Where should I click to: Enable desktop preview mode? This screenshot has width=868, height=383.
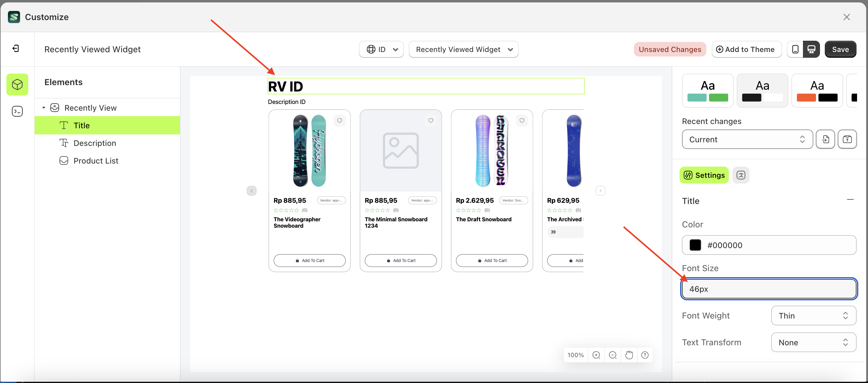[x=812, y=49]
